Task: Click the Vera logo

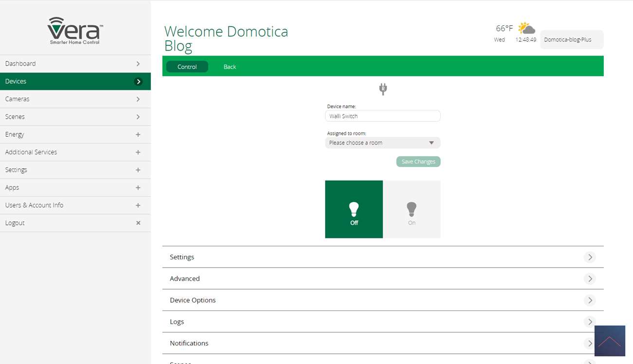Action: (75, 31)
